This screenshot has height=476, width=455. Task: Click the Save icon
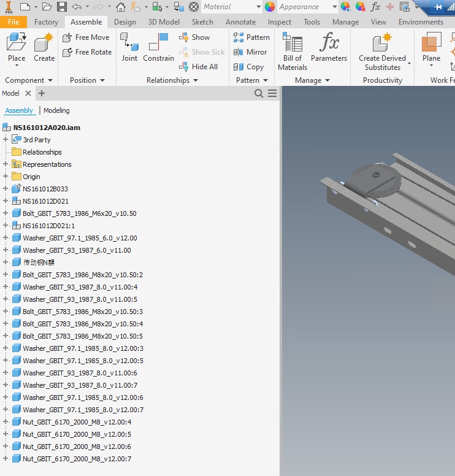62,7
